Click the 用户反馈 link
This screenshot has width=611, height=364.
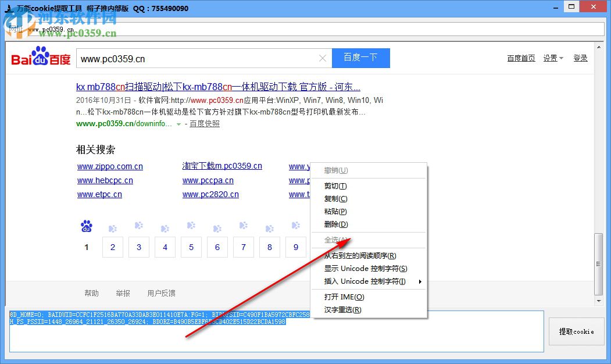161,293
